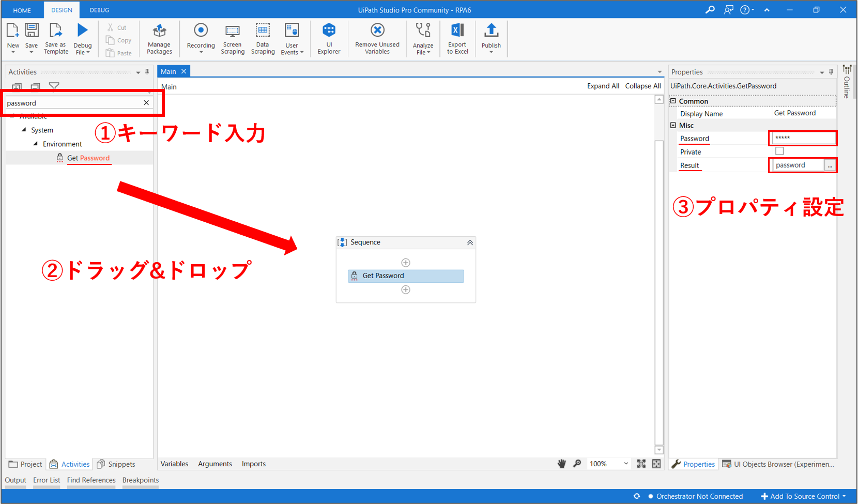The width and height of the screenshot is (858, 504).
Task: Click Expand All in designer
Action: (x=603, y=86)
